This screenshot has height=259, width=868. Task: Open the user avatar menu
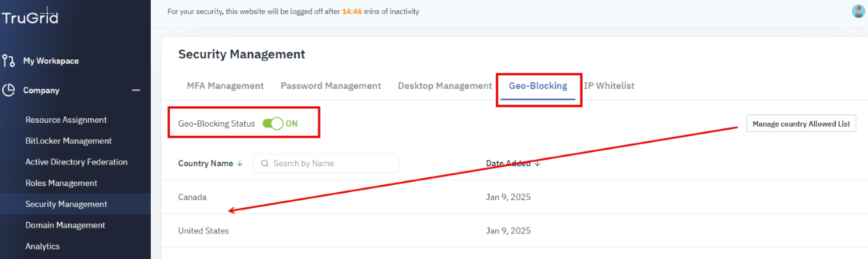click(x=858, y=11)
